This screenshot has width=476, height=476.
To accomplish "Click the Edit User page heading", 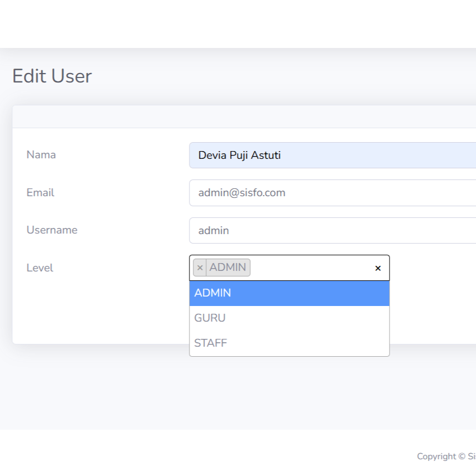I will [x=52, y=76].
